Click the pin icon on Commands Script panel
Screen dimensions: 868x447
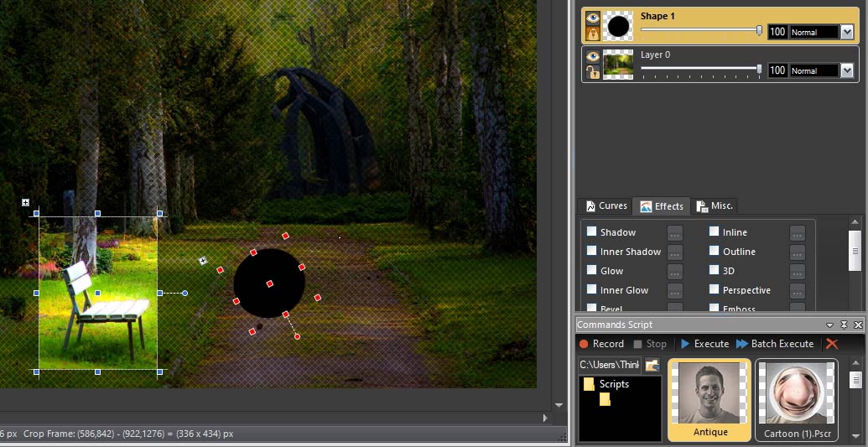[x=845, y=325]
